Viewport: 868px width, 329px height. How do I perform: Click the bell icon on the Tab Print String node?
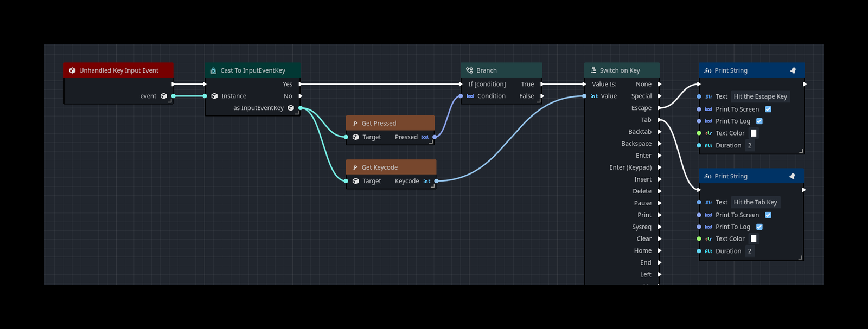(792, 176)
